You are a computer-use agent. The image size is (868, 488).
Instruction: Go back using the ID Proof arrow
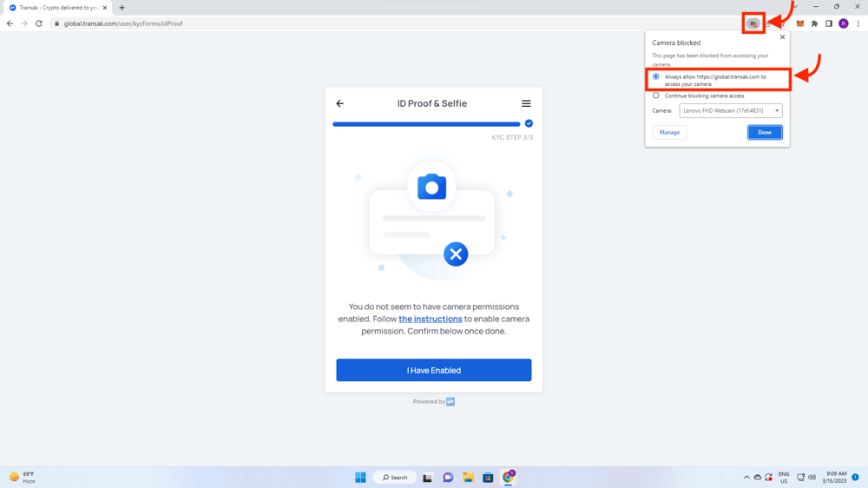coord(340,103)
